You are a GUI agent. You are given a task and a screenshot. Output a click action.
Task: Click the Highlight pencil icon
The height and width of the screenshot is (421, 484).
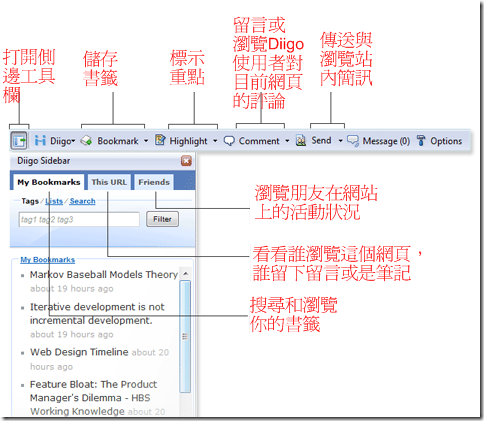pos(160,140)
